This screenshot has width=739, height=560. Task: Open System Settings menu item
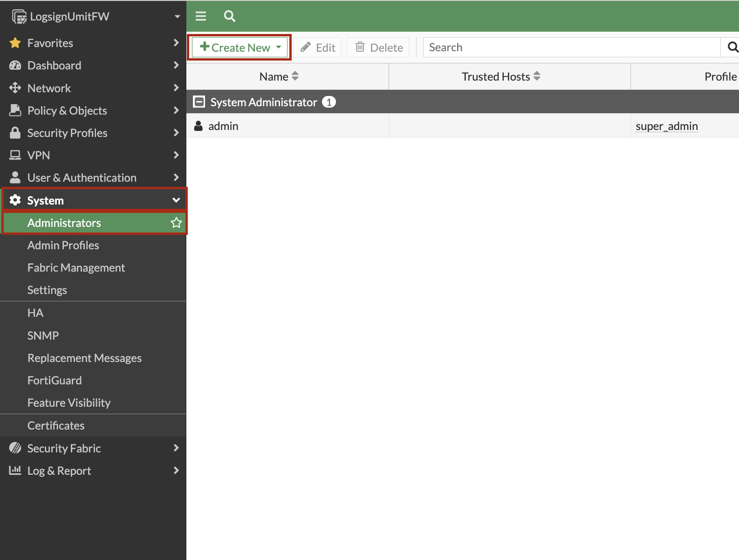(x=93, y=290)
